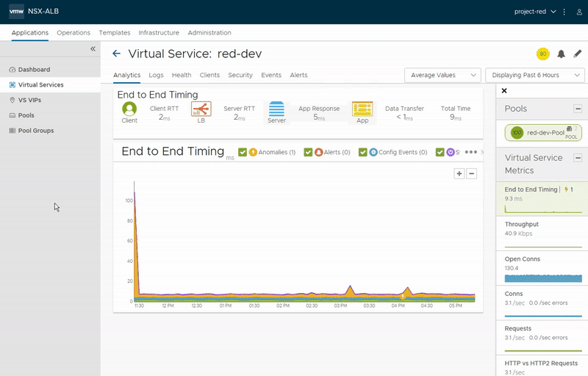The width and height of the screenshot is (588, 376).
Task: Select the HTTP vs HTTP2 Requests metric tile
Action: pos(542,366)
